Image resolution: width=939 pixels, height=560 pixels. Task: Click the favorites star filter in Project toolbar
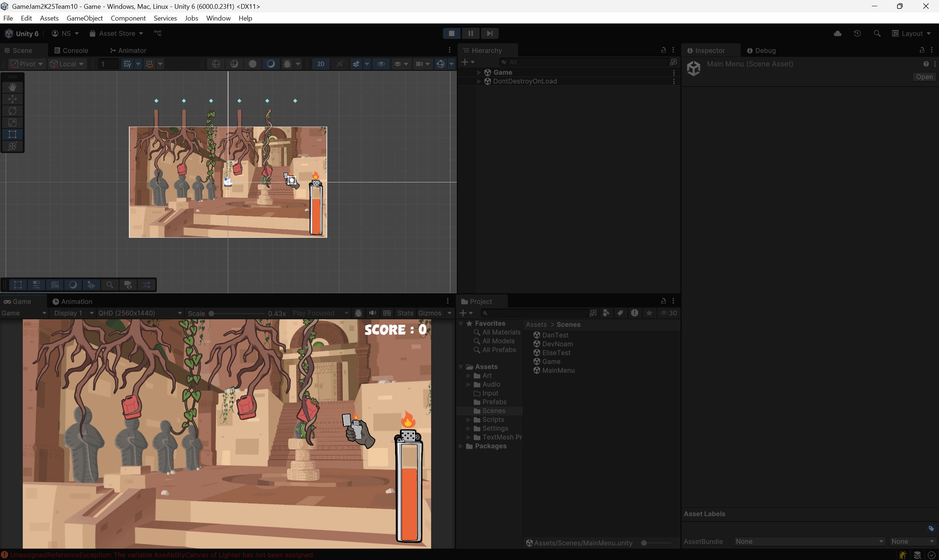[x=649, y=313]
